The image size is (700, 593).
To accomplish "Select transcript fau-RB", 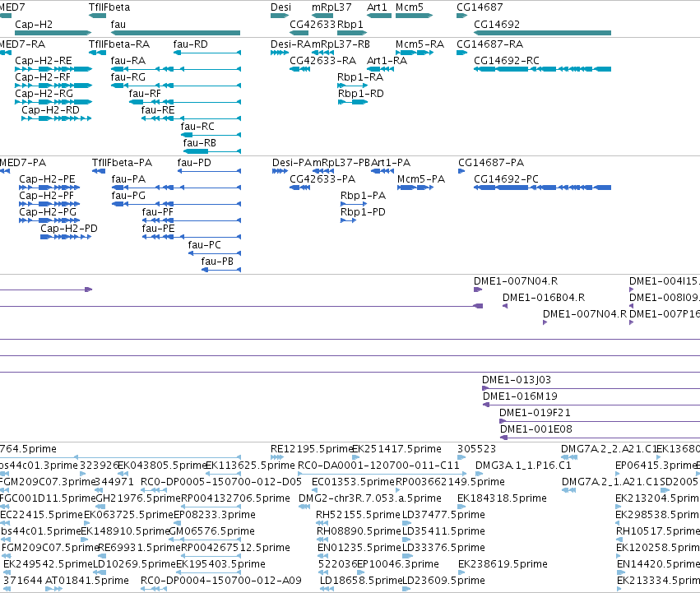I will pos(212,151).
